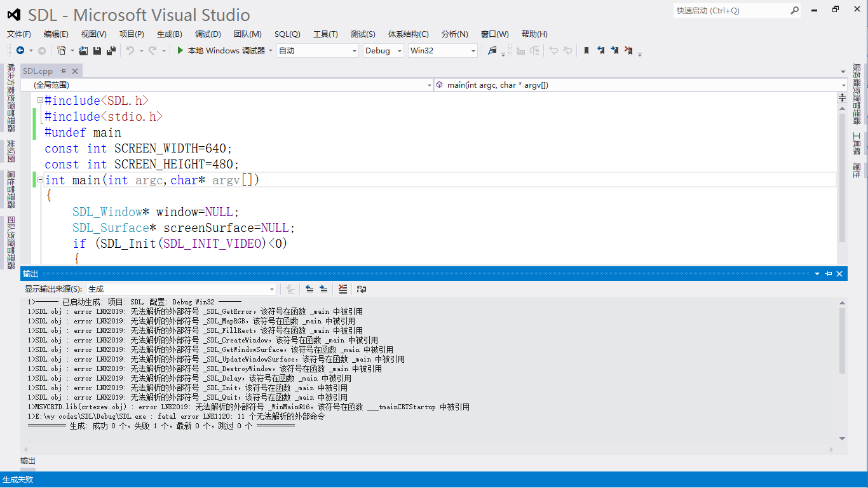Save the file with the floppy disk icon
The image size is (868, 488).
click(97, 50)
